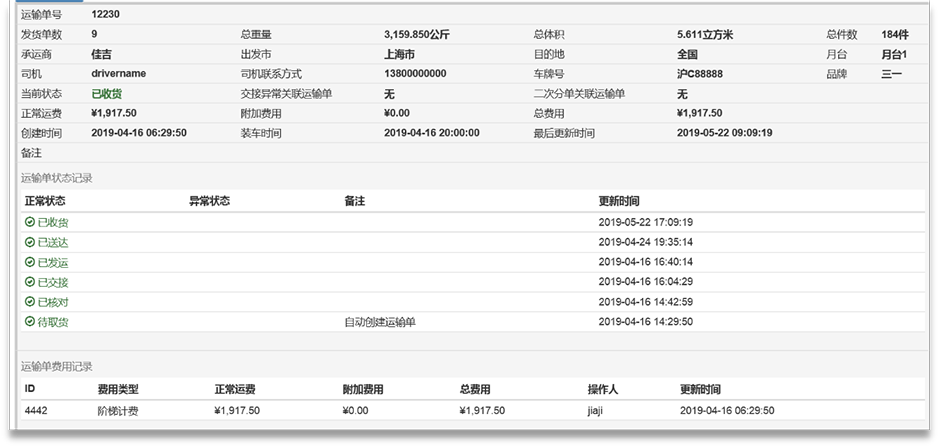
Task: Click the check icon beside 待取货 status
Action: click(x=30, y=322)
